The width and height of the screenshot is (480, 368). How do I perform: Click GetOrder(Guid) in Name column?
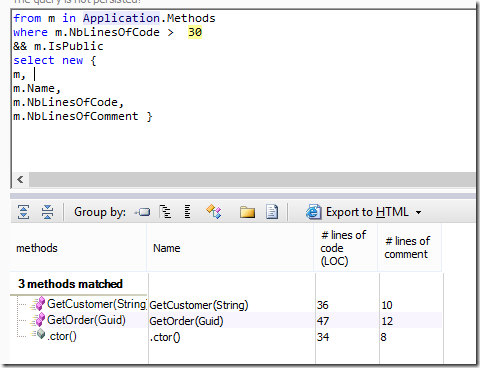[x=186, y=321]
